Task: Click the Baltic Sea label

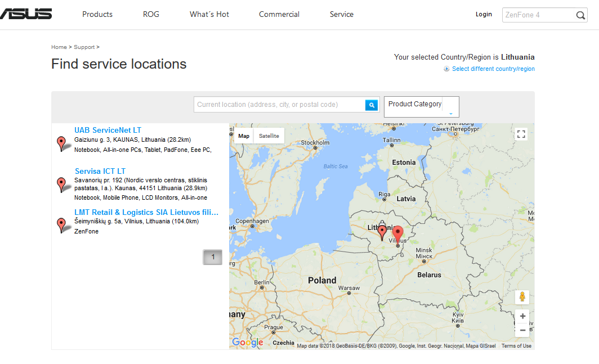Action: 336,166
